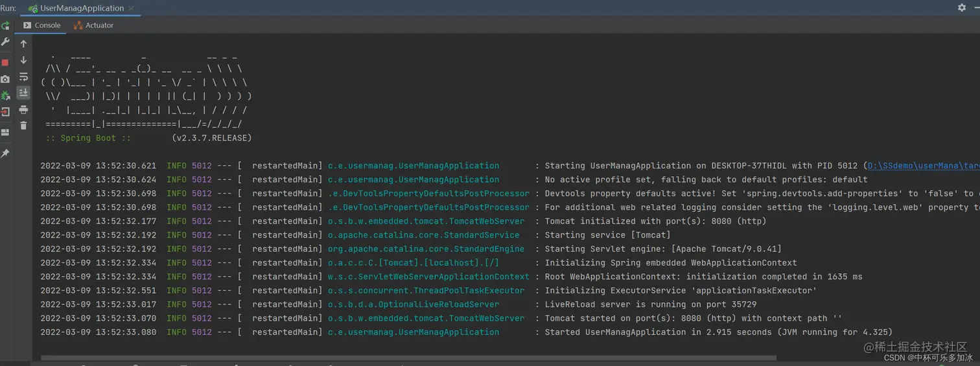Take a thread dump with the camera icon

tap(5, 79)
